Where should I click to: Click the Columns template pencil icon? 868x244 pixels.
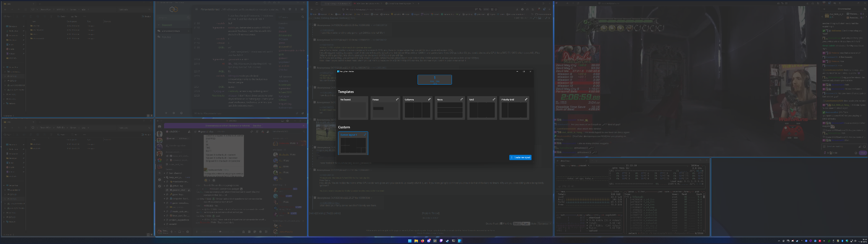(429, 99)
